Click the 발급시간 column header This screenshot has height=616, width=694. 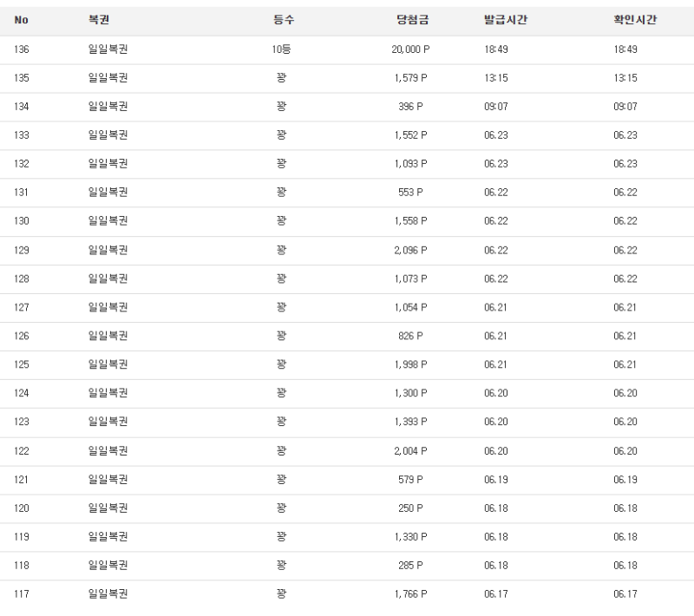pyautogui.click(x=506, y=19)
